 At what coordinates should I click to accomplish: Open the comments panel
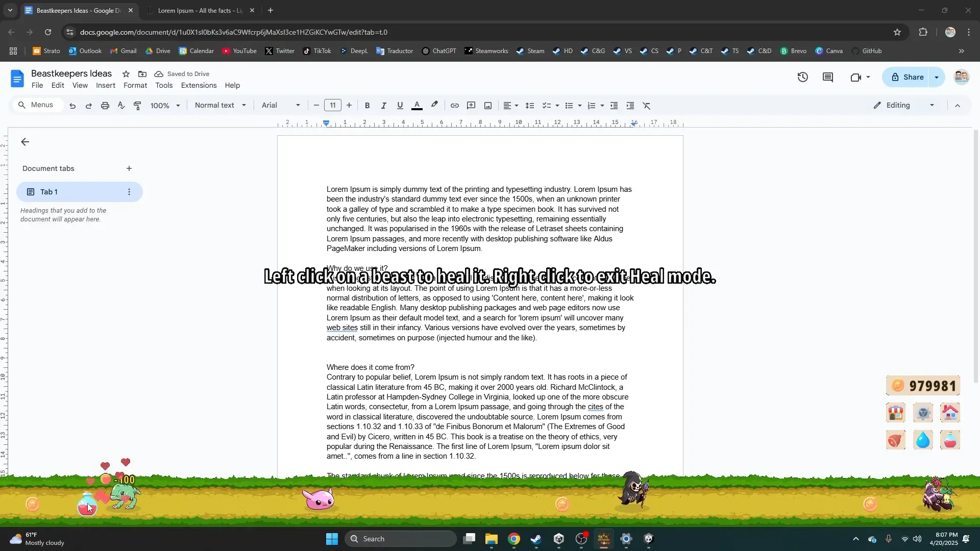point(828,77)
